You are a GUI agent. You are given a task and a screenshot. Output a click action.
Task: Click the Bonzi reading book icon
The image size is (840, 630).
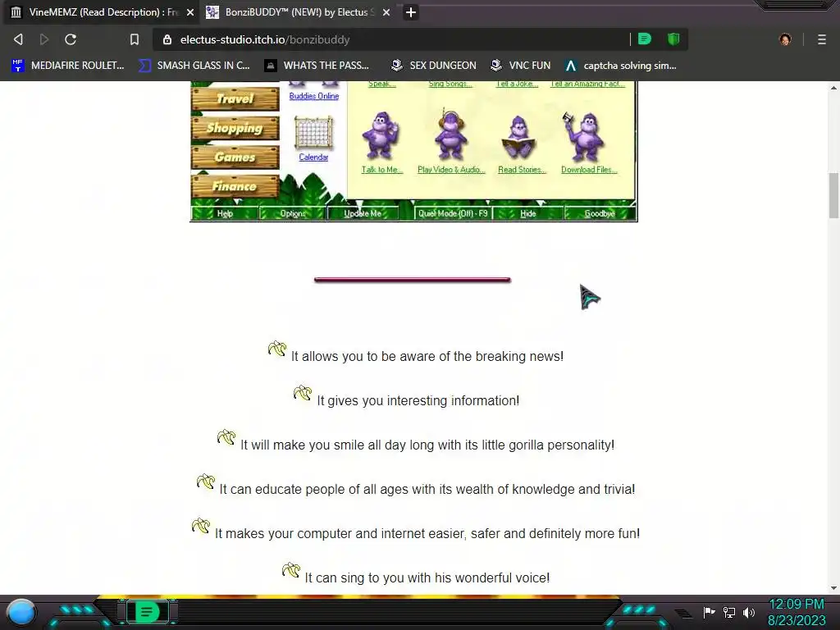tap(519, 138)
